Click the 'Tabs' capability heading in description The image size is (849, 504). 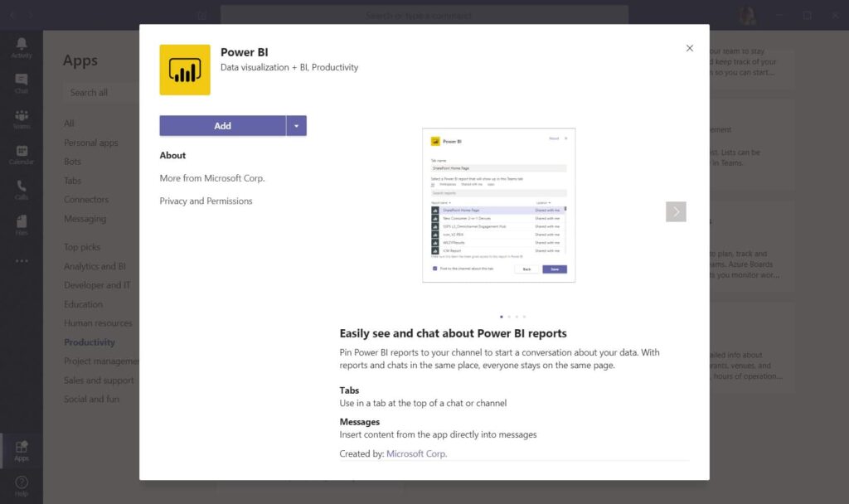[349, 390]
